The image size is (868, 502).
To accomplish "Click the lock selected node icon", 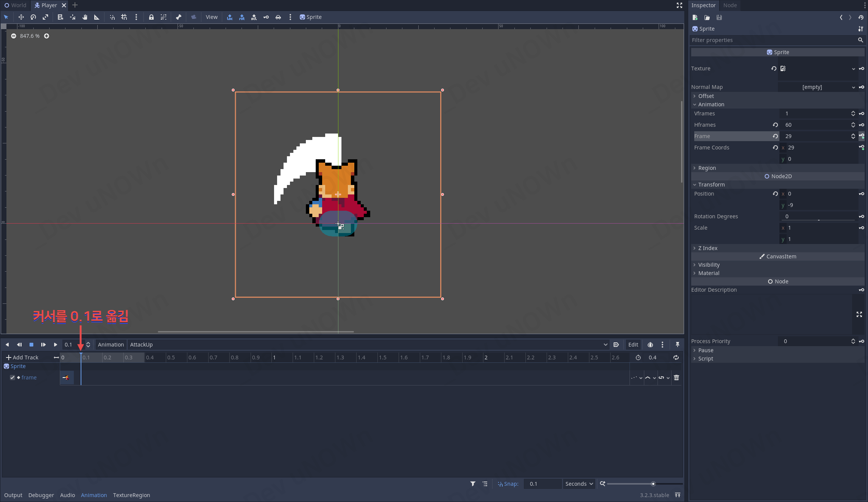I will point(151,17).
